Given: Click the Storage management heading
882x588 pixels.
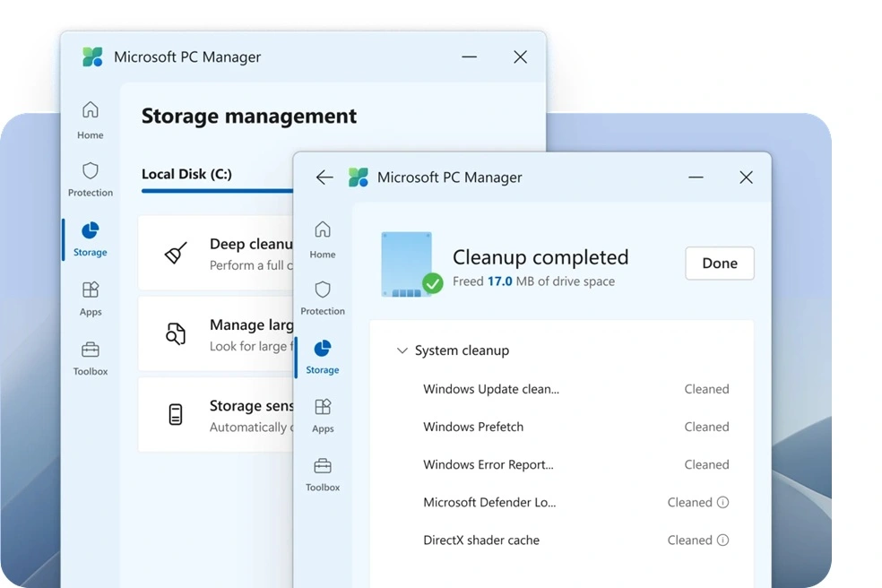Looking at the screenshot, I should click(248, 116).
